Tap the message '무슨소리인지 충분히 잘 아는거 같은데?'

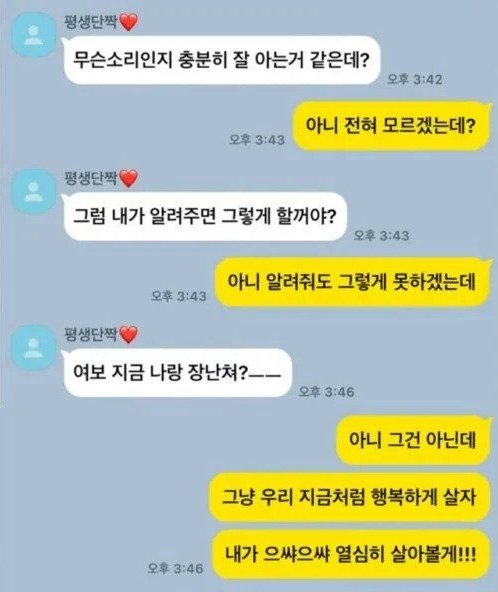(222, 60)
